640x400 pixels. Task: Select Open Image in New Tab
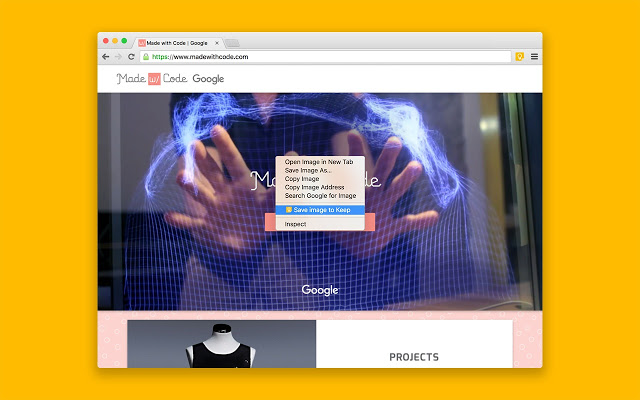click(x=320, y=162)
